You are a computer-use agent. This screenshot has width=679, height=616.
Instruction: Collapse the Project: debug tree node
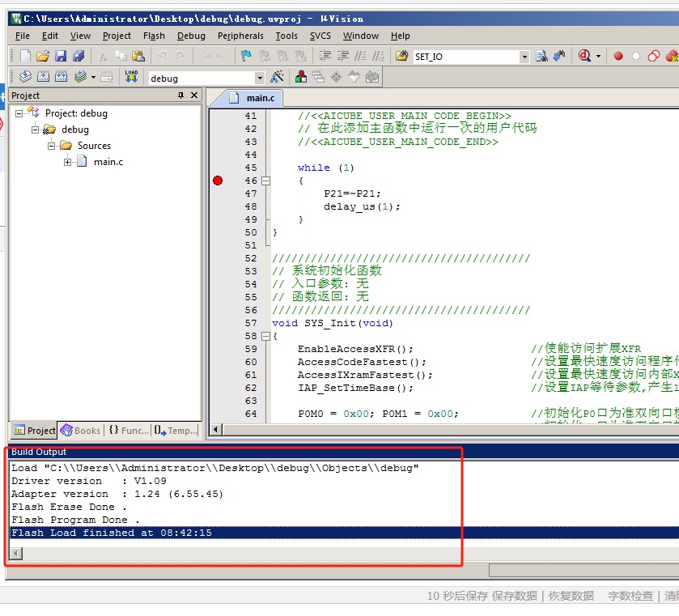coord(19,113)
